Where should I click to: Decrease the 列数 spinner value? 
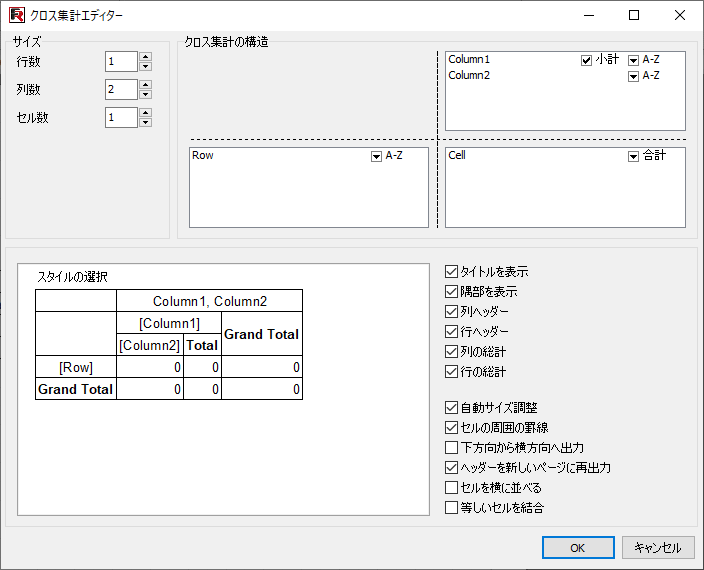click(x=146, y=95)
